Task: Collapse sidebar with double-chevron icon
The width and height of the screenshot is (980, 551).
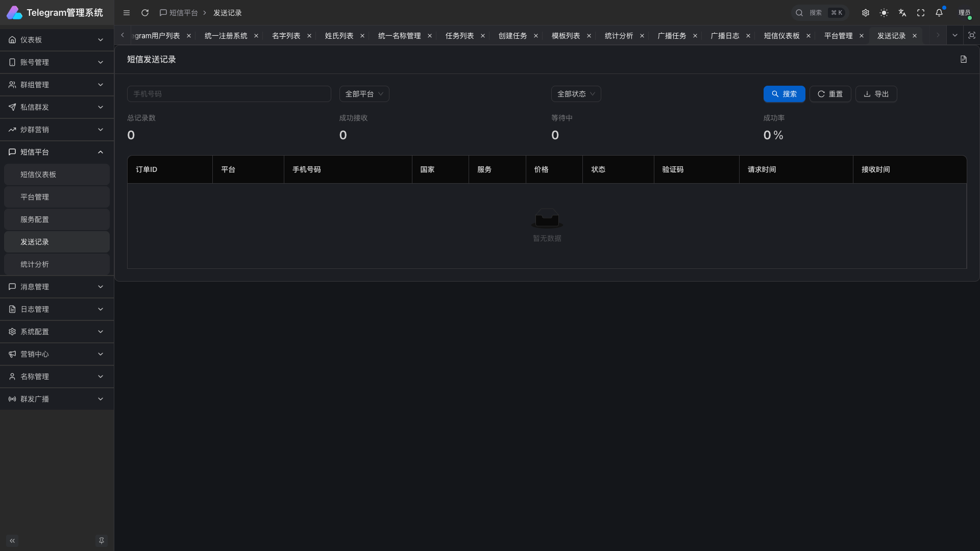Action: (12, 540)
